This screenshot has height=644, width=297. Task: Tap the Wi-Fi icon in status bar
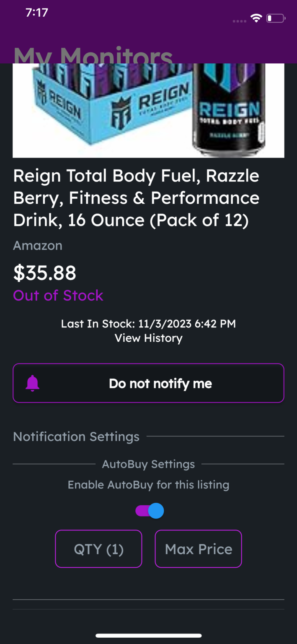(256, 18)
